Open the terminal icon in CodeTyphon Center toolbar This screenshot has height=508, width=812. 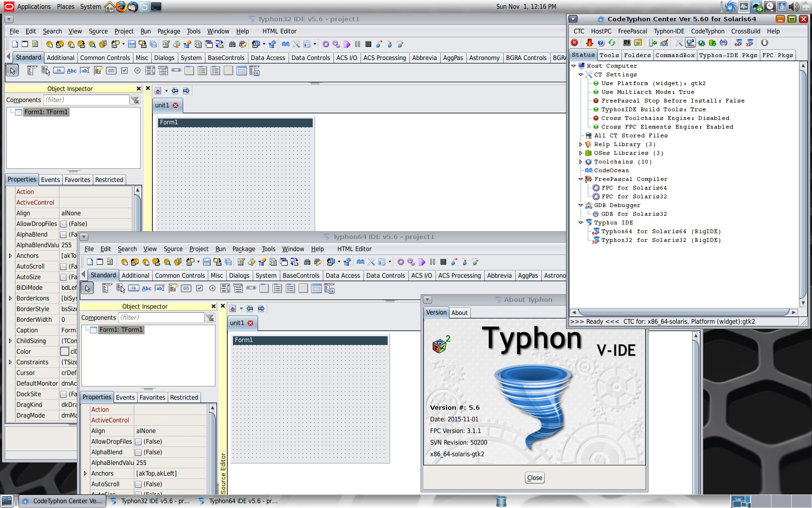click(x=627, y=43)
